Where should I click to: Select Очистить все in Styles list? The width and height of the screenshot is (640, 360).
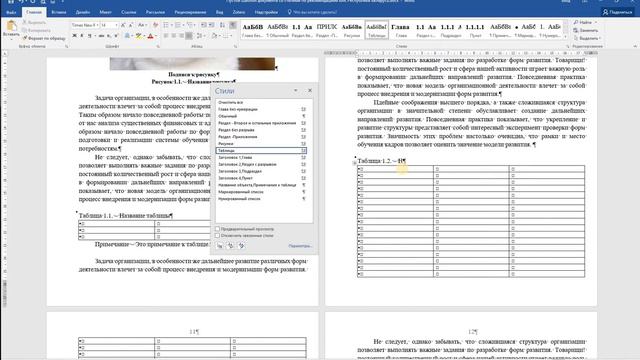[261, 102]
